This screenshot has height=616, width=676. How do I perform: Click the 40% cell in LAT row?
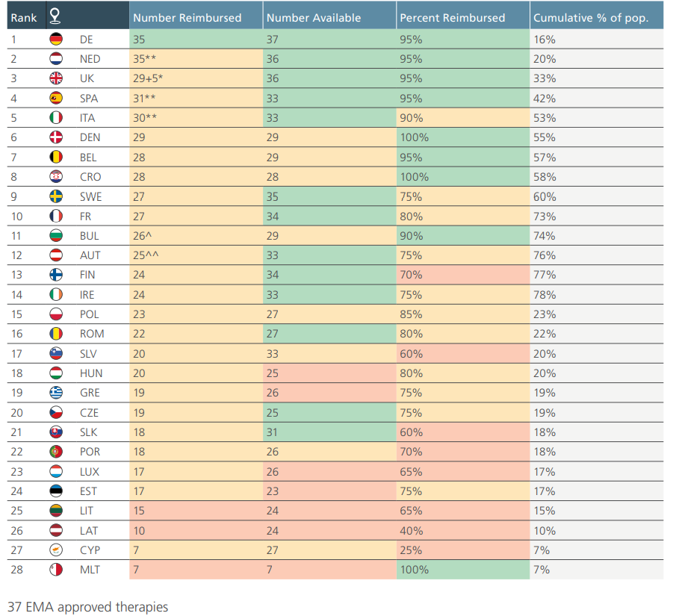pos(463,531)
